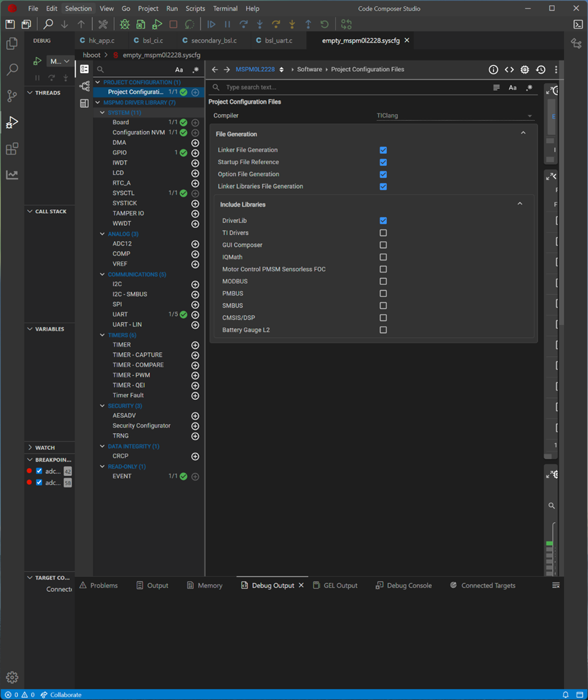Click the Type search text field

click(x=357, y=88)
